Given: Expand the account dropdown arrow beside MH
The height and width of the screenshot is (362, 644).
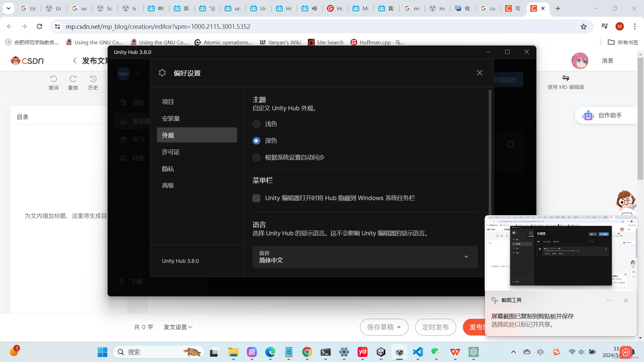Looking at the screenshot, I should point(137,74).
